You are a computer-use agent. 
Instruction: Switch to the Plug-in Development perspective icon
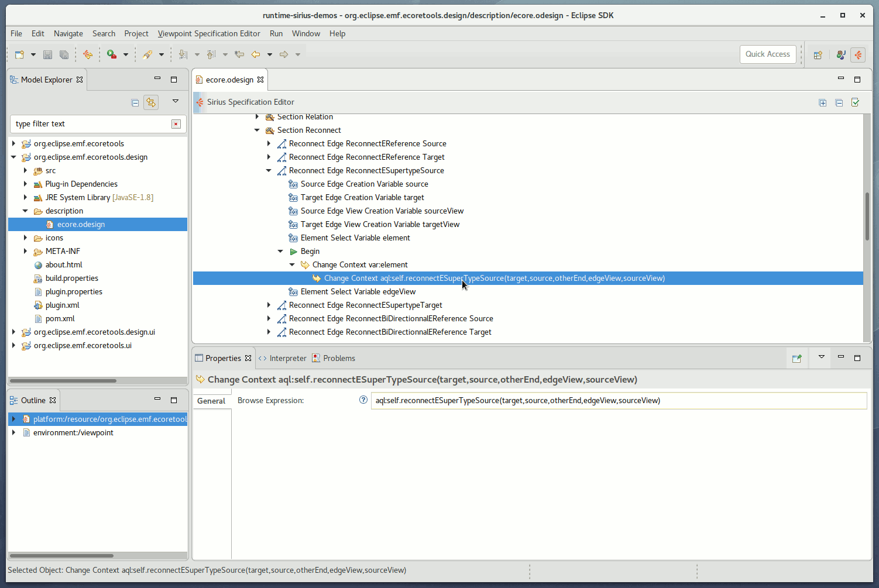pos(841,54)
